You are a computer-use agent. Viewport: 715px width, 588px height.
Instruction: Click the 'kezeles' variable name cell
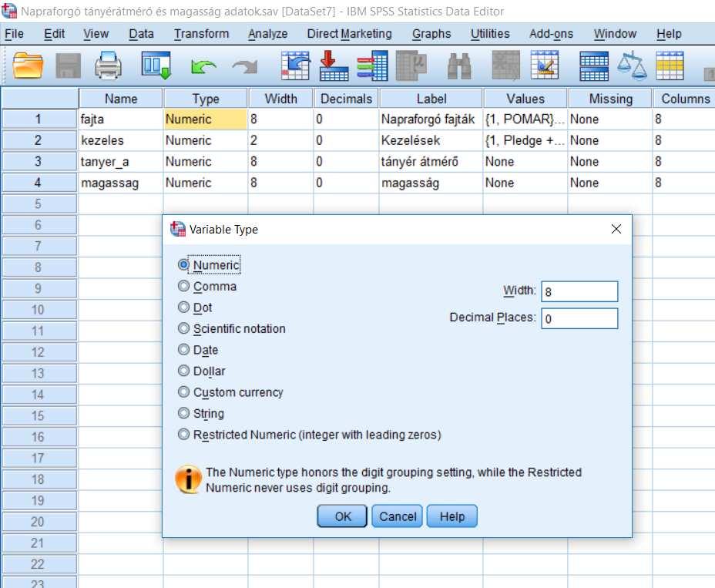pos(121,140)
